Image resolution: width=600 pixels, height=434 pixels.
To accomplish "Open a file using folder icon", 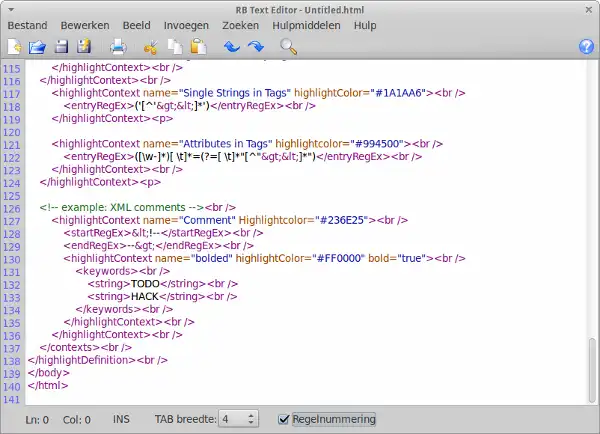I will (x=38, y=47).
